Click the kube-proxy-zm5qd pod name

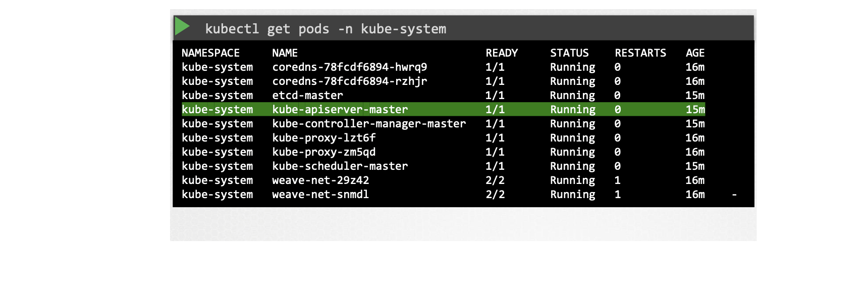click(x=323, y=152)
